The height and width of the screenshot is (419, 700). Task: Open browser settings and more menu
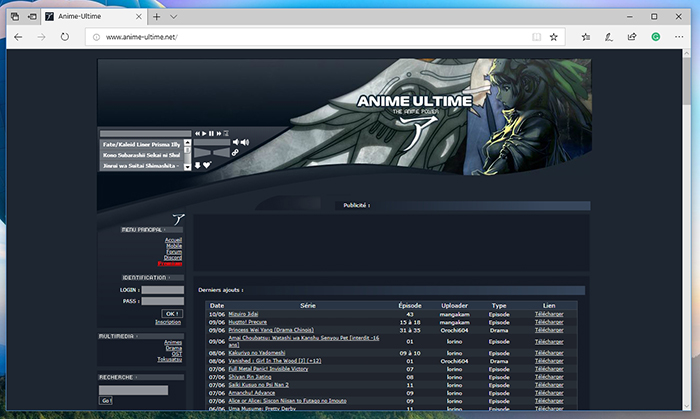(x=679, y=37)
